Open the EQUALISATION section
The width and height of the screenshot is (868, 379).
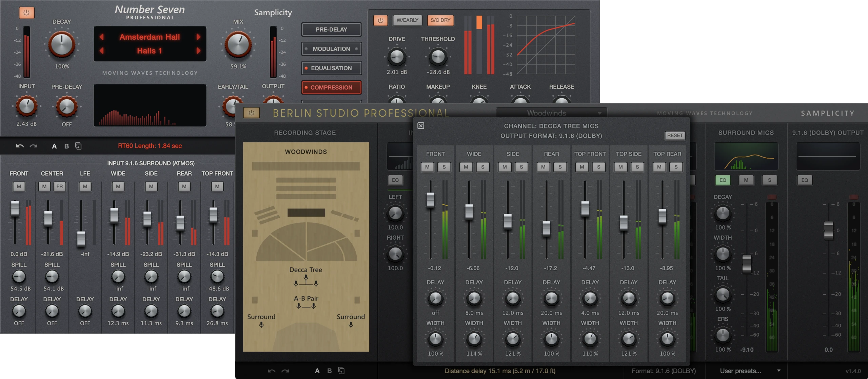point(331,68)
